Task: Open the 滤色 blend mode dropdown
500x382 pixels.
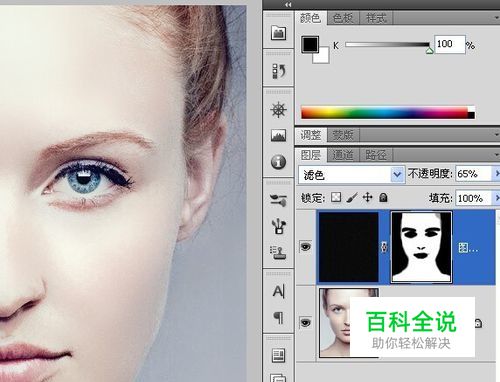Action: point(351,174)
